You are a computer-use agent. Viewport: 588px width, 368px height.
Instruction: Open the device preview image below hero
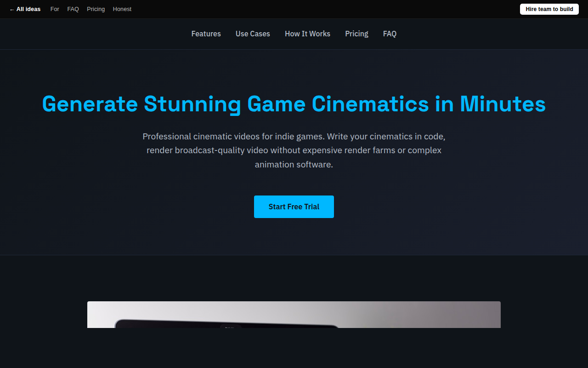pos(294,315)
